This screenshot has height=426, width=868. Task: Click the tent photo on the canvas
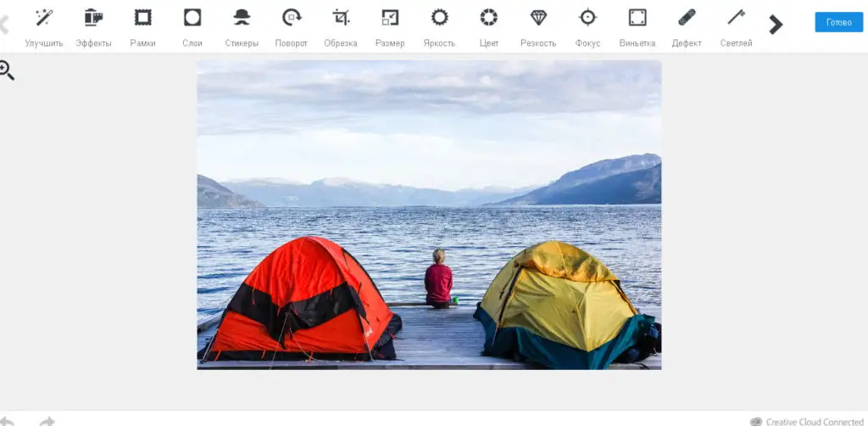point(429,215)
